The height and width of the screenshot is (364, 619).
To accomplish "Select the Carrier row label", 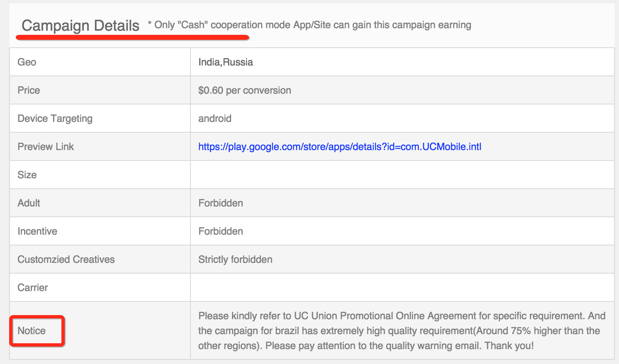I will (32, 288).
